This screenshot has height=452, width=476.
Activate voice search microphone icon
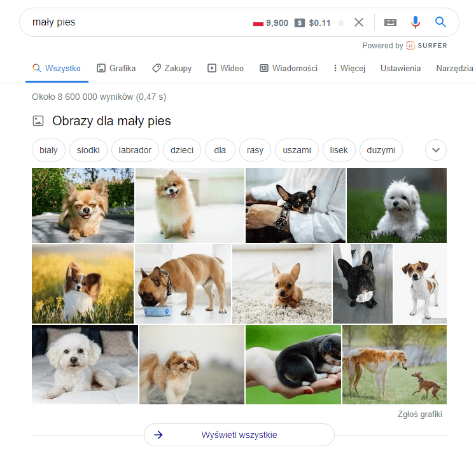pos(416,22)
